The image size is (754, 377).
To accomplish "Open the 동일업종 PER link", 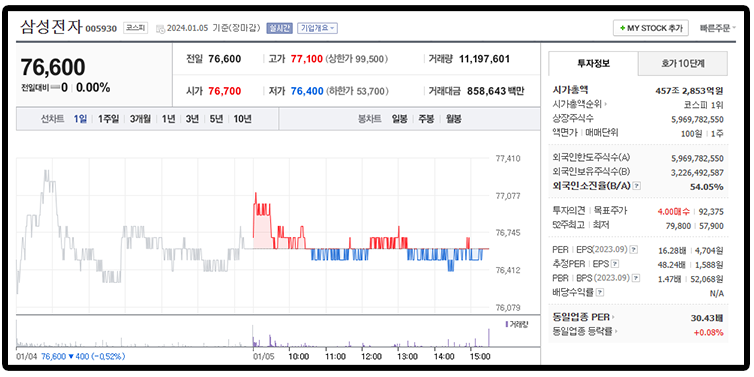I will (581, 317).
